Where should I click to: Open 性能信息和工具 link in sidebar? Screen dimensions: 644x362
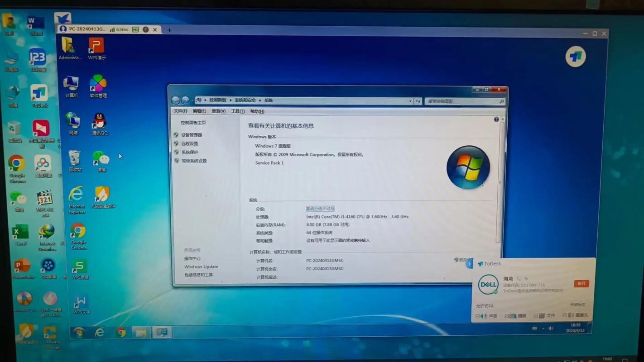point(198,275)
